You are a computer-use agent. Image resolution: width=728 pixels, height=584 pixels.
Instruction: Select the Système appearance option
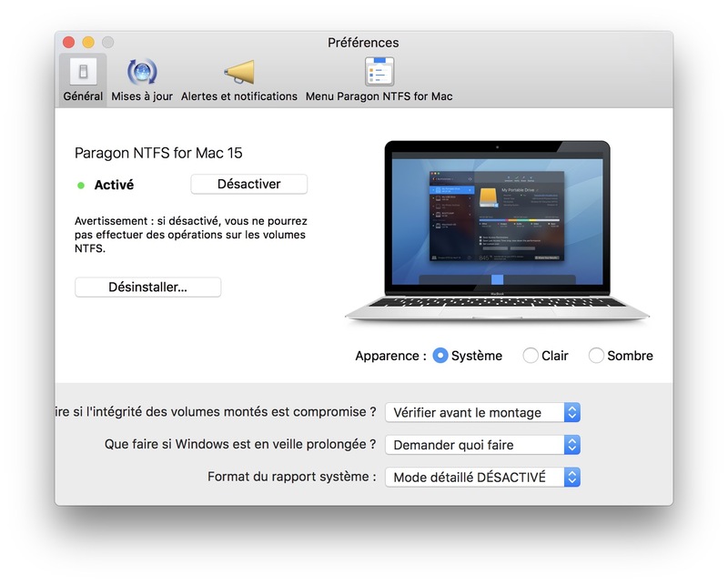pos(440,356)
